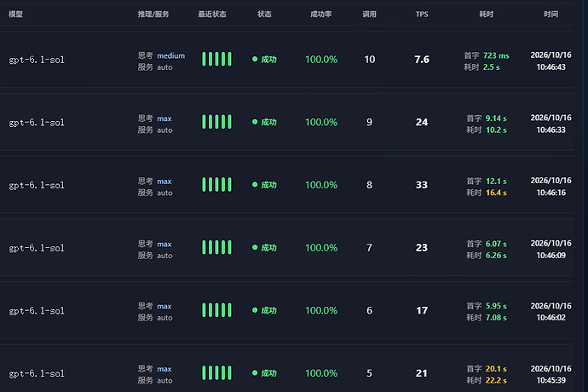This screenshot has height=392, width=588.
Task: Click the first-token latency 9.14 s
Action: [496, 118]
